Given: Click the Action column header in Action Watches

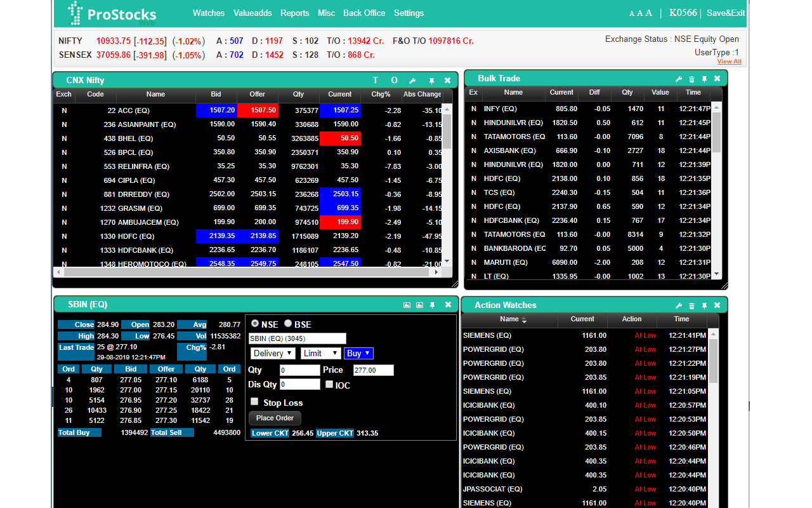Looking at the screenshot, I should [632, 319].
